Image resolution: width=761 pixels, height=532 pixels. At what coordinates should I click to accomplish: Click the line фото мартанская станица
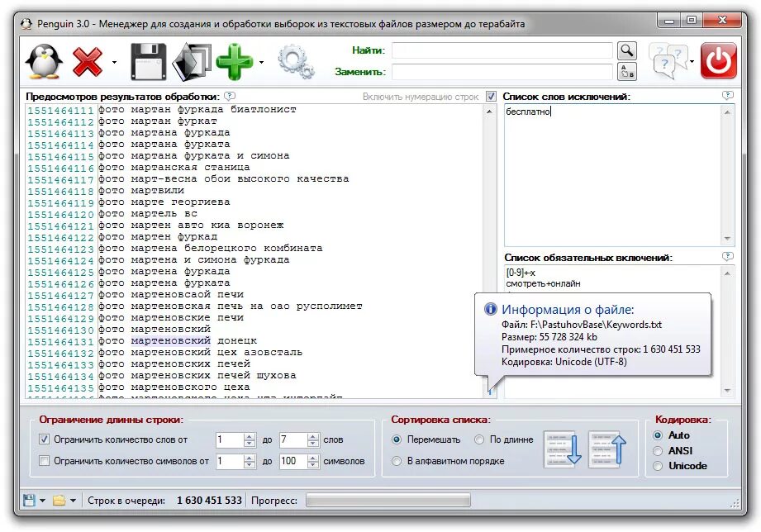(174, 168)
